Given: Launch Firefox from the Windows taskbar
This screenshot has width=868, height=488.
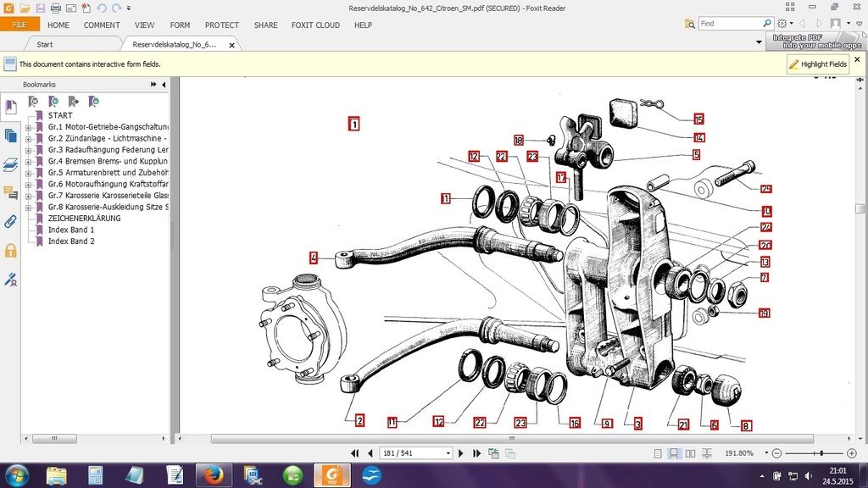Looking at the screenshot, I should tap(214, 474).
